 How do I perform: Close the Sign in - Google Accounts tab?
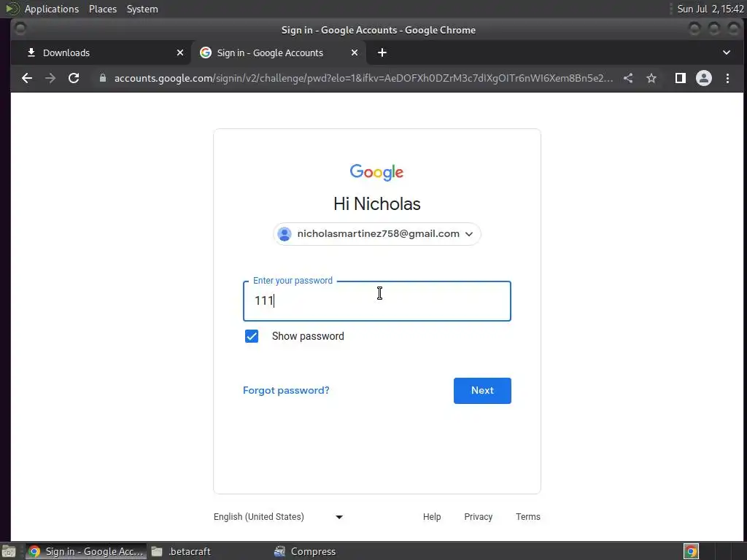click(355, 52)
